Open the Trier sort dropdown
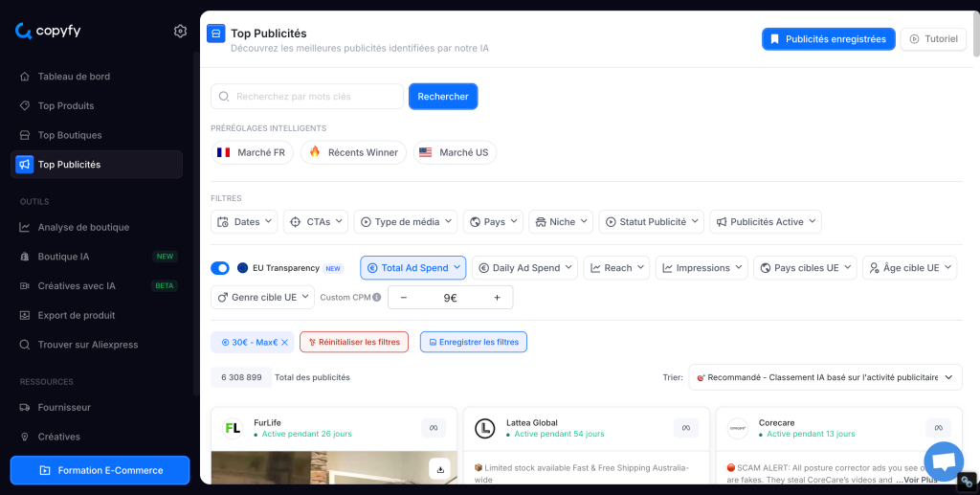 824,377
